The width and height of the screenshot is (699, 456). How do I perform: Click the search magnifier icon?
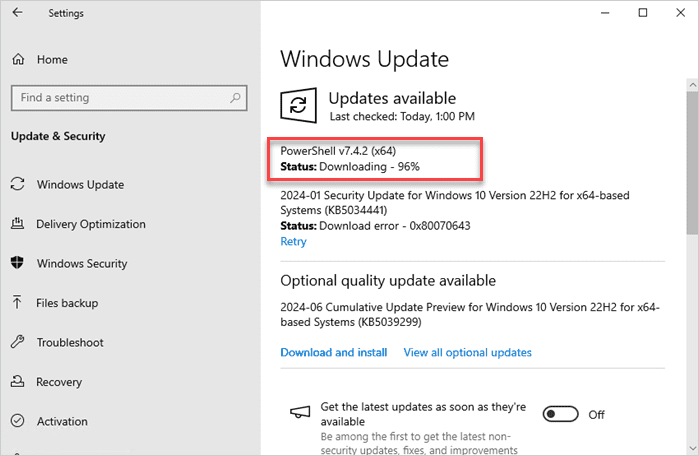coord(235,98)
